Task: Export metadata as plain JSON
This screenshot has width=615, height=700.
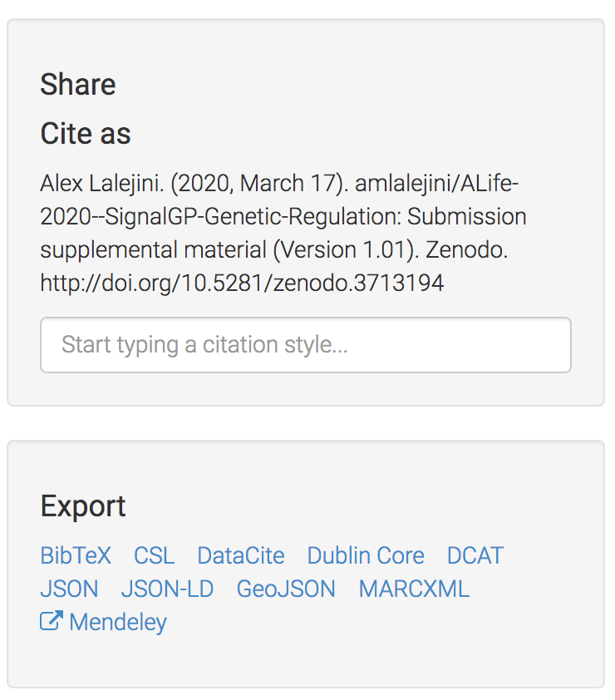Action: tap(69, 589)
